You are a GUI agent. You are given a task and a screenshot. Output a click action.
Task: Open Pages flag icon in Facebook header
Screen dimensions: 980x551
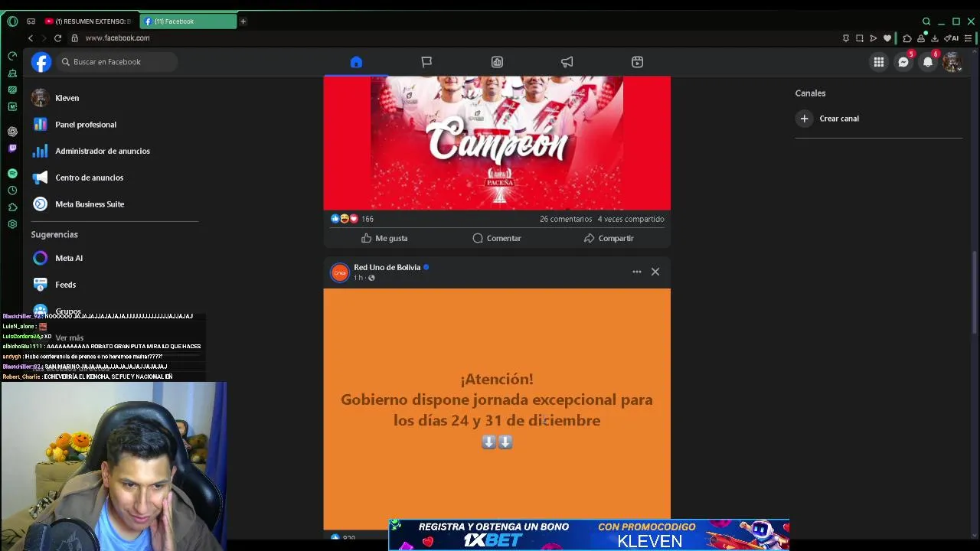(x=426, y=62)
